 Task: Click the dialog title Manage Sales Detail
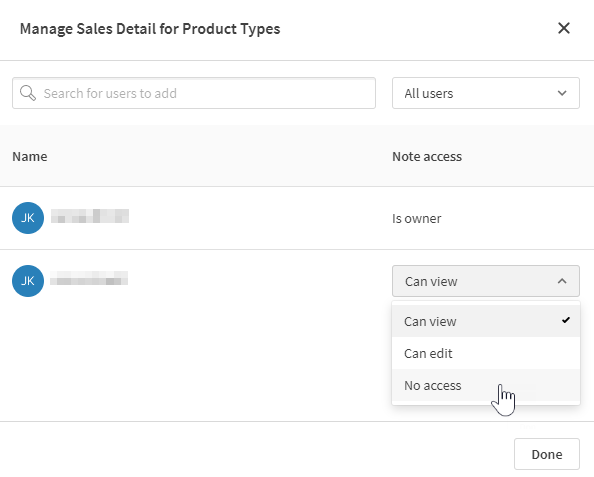150,29
